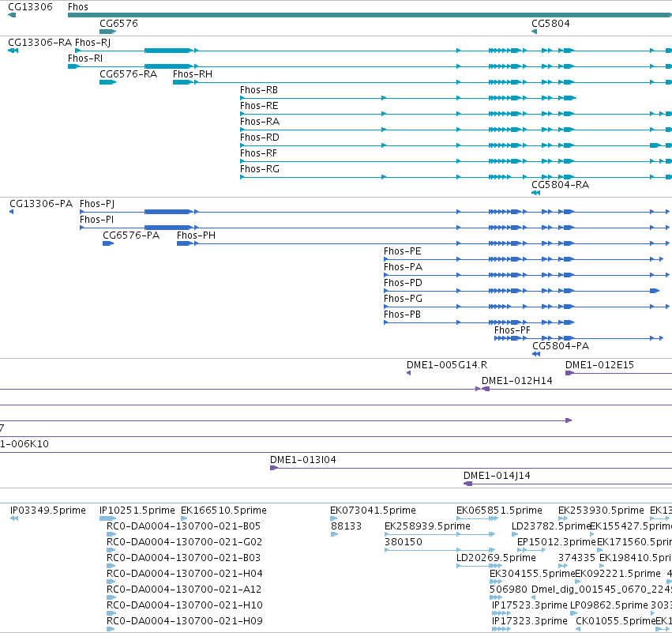Viewport: 672px width, 633px height.
Task: Select the DME1-012E15 clone label
Action: [599, 364]
